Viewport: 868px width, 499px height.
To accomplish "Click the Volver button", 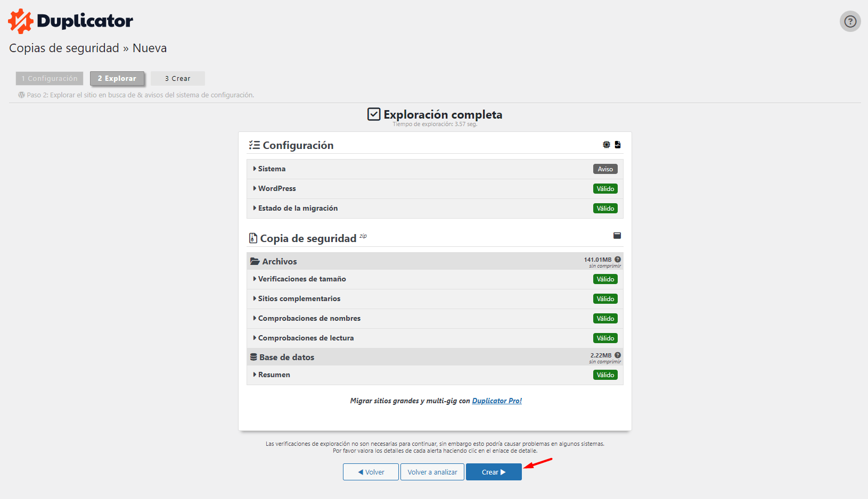I will coord(371,472).
